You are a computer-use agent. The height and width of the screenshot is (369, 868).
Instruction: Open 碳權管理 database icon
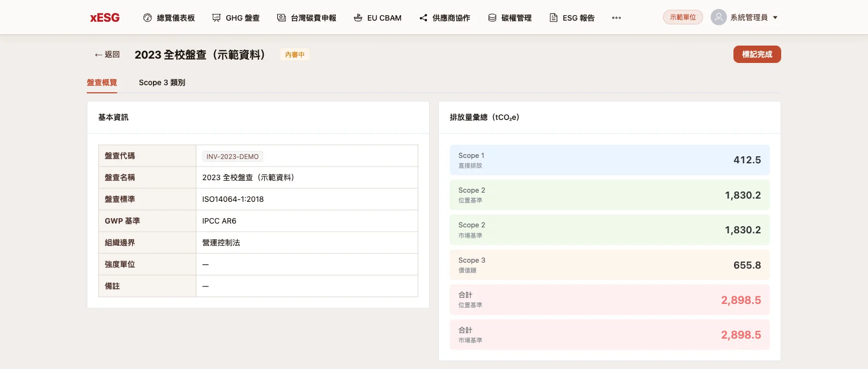click(x=492, y=18)
